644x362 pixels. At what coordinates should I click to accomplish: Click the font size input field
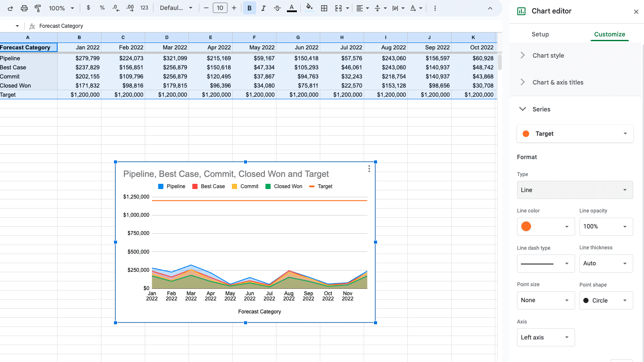pyautogui.click(x=220, y=8)
